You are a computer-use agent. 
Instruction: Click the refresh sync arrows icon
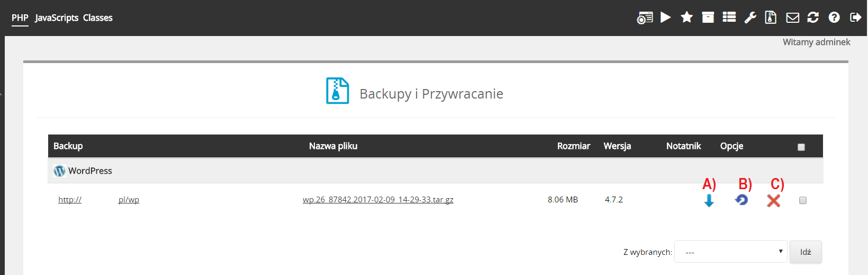(813, 17)
